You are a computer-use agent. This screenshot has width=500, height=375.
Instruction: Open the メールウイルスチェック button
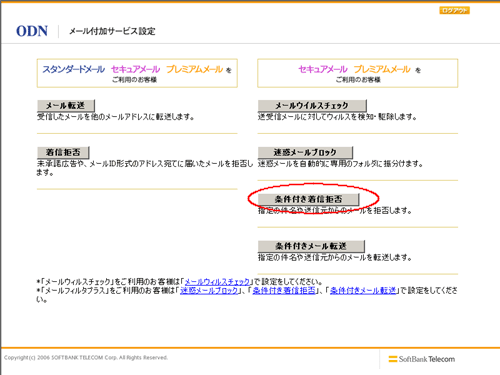click(312, 106)
